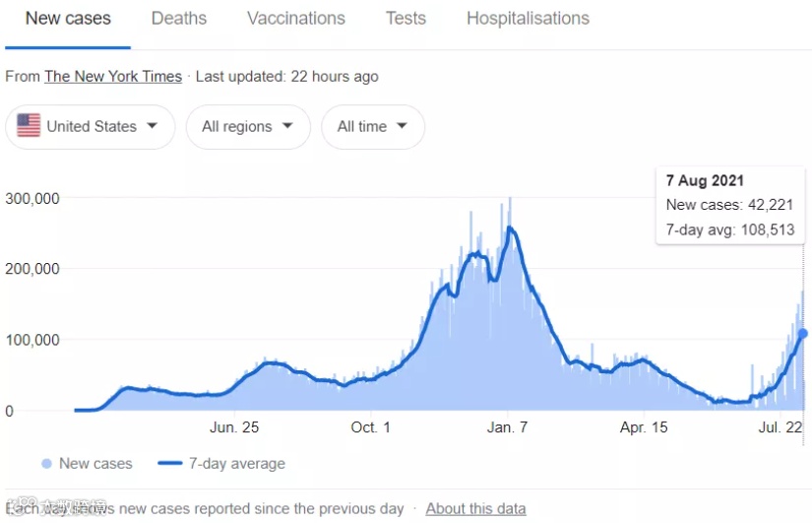Screen dimensions: 812x523
Task: Click the United States flag icon
Action: click(x=30, y=126)
